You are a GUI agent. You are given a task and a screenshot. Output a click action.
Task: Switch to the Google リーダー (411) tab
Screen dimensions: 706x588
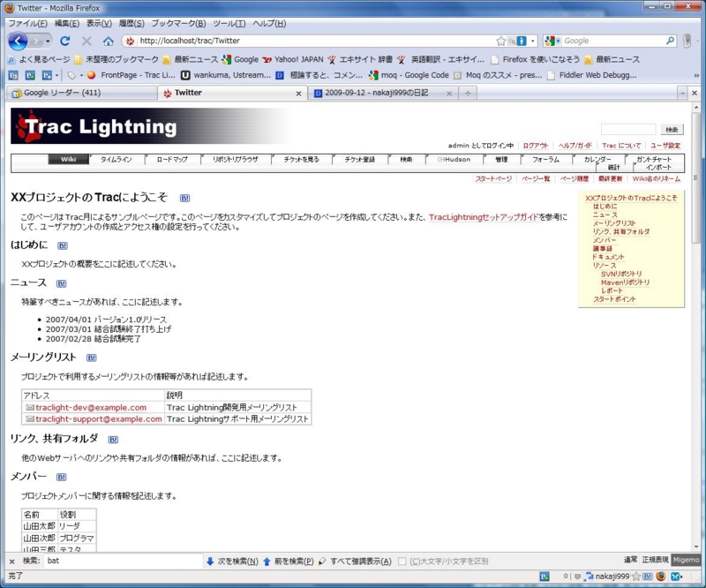(82, 93)
